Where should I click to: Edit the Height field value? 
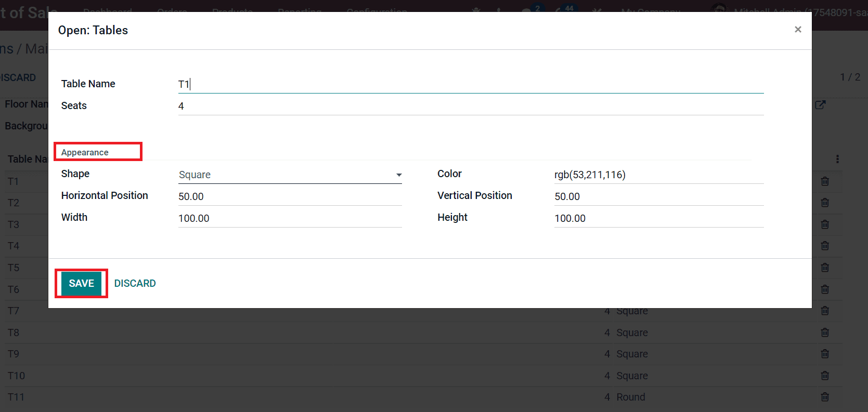[659, 219]
